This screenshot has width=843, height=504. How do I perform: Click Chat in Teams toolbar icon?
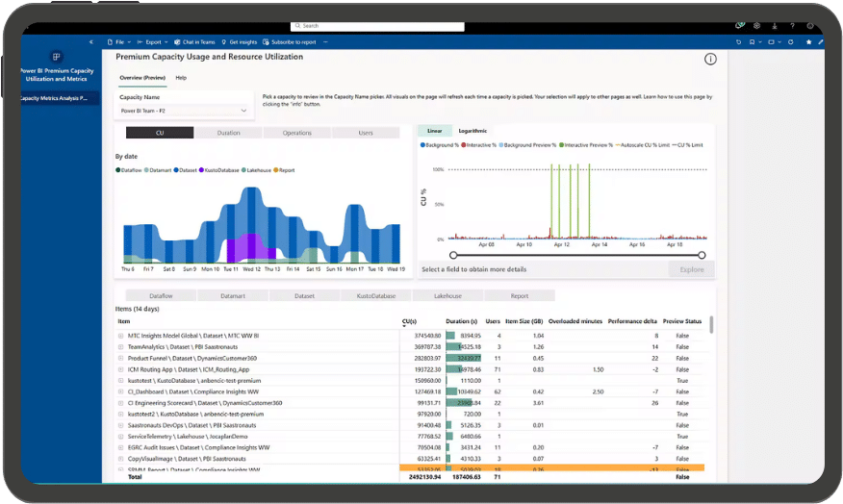click(194, 42)
